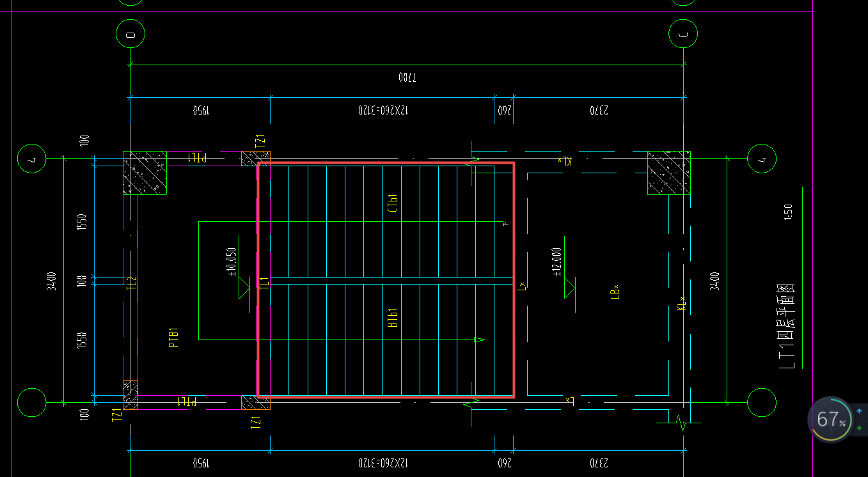This screenshot has height=477, width=868.
Task: Select the beam label TL1
Action: point(263,284)
